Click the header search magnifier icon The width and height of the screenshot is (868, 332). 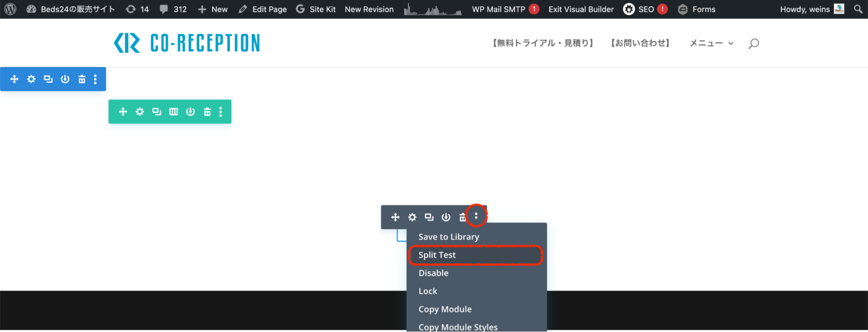[754, 43]
